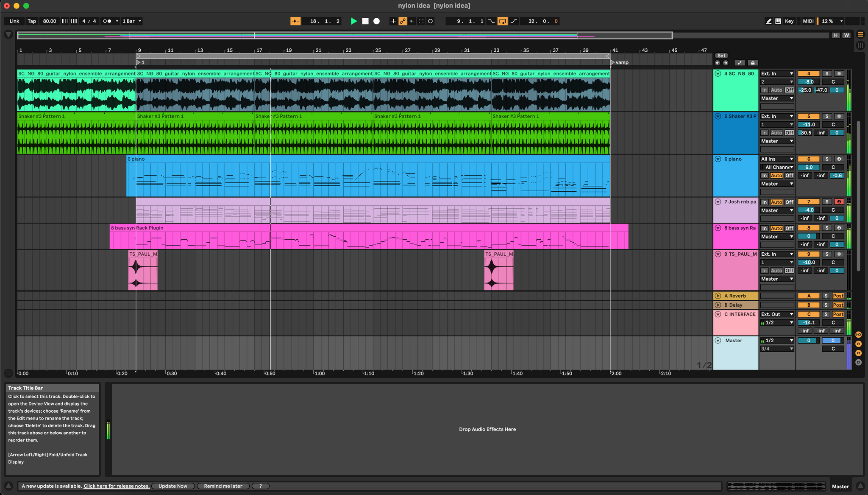Unfold the A Reverb return track
This screenshot has height=495, width=868.
point(718,296)
